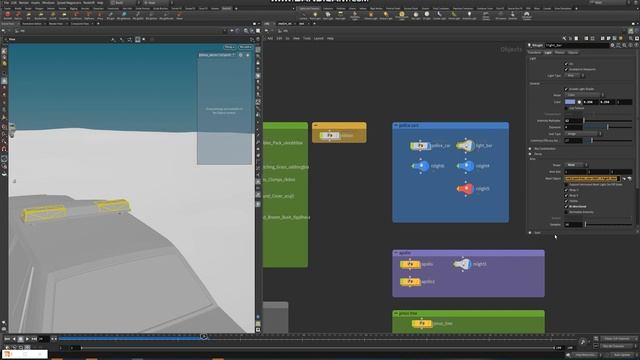Open the network editor Add menu
The height and width of the screenshot is (360, 640).
pos(270,38)
